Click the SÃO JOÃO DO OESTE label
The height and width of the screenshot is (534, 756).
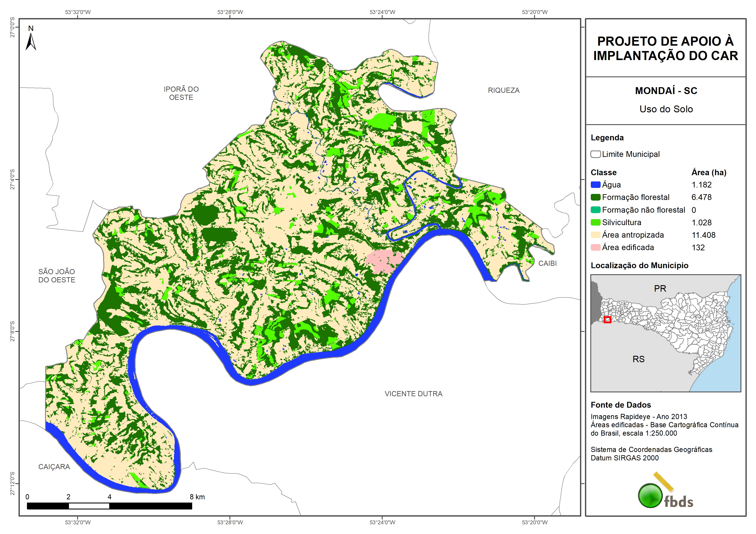click(x=57, y=276)
